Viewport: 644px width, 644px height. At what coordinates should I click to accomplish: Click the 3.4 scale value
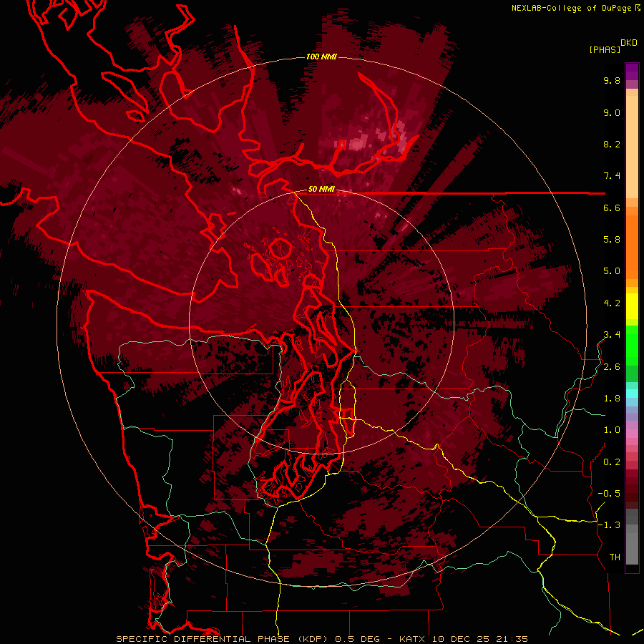612,335
